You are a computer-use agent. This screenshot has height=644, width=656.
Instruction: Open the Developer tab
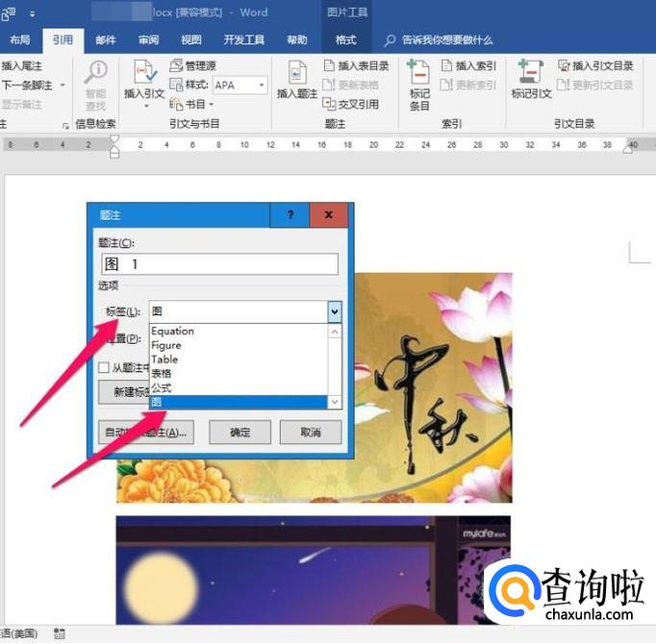244,40
